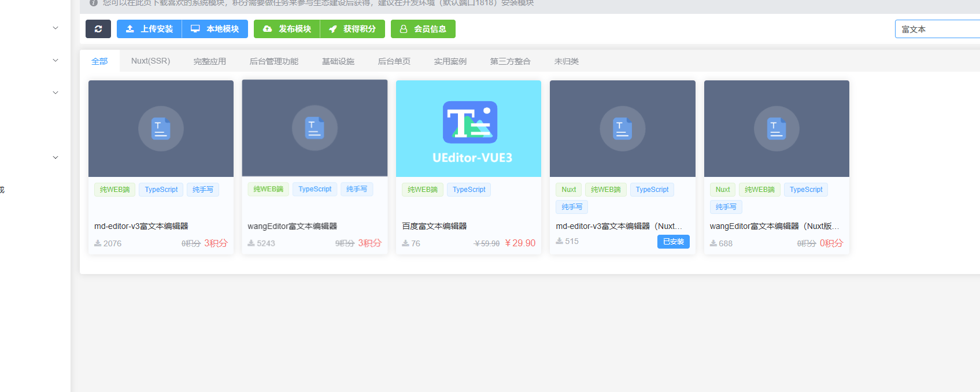This screenshot has width=980, height=392.
Task: Select the 全部 tab
Action: pos(99,61)
